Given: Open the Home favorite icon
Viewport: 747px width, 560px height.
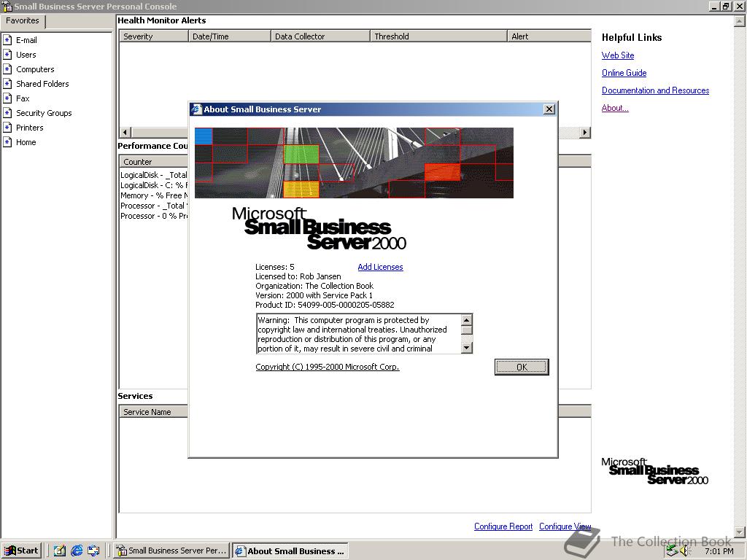Looking at the screenshot, I should click(x=7, y=142).
